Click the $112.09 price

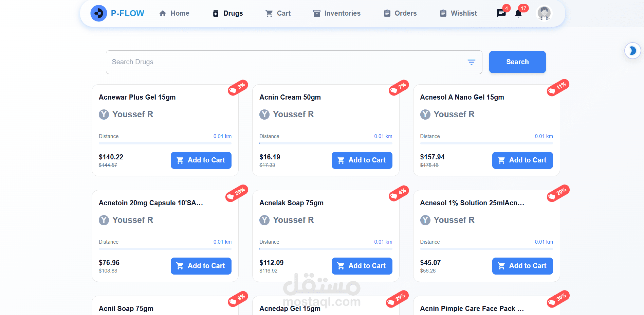(x=272, y=263)
